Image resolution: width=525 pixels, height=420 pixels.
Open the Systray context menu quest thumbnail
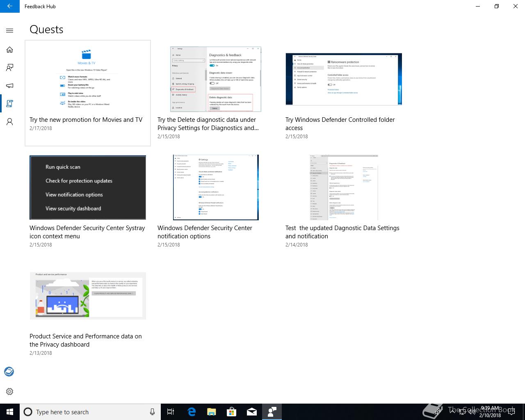(x=88, y=187)
